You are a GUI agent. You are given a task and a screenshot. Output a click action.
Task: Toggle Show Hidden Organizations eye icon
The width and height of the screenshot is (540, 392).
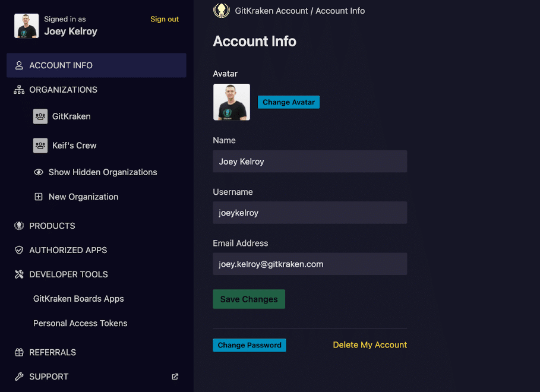(x=39, y=172)
